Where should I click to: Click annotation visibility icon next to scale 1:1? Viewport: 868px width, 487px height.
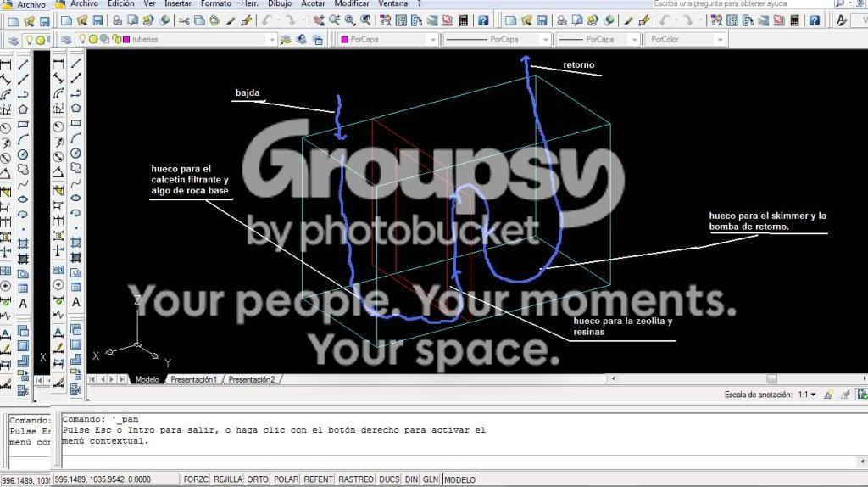click(x=828, y=395)
